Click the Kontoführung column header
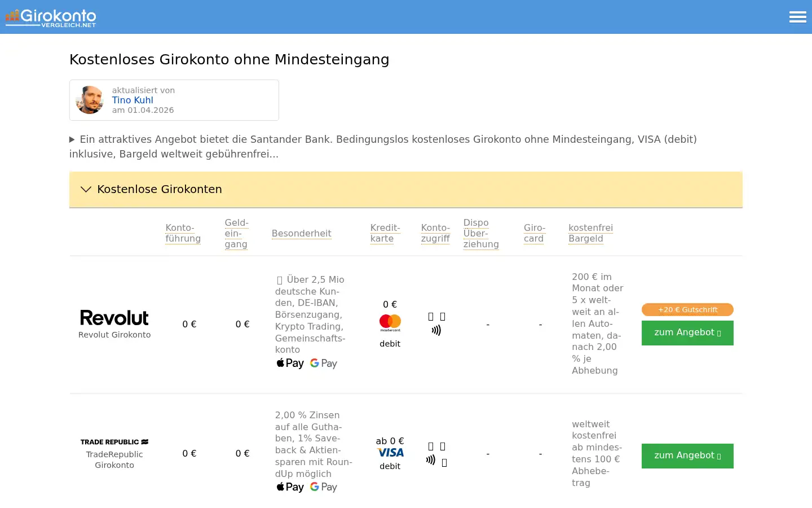 (x=183, y=233)
